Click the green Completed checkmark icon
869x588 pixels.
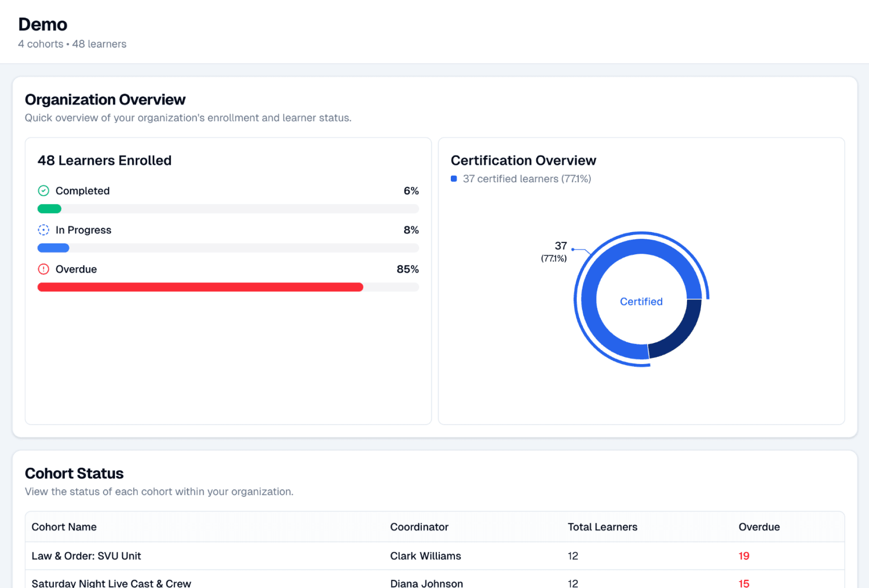point(43,191)
